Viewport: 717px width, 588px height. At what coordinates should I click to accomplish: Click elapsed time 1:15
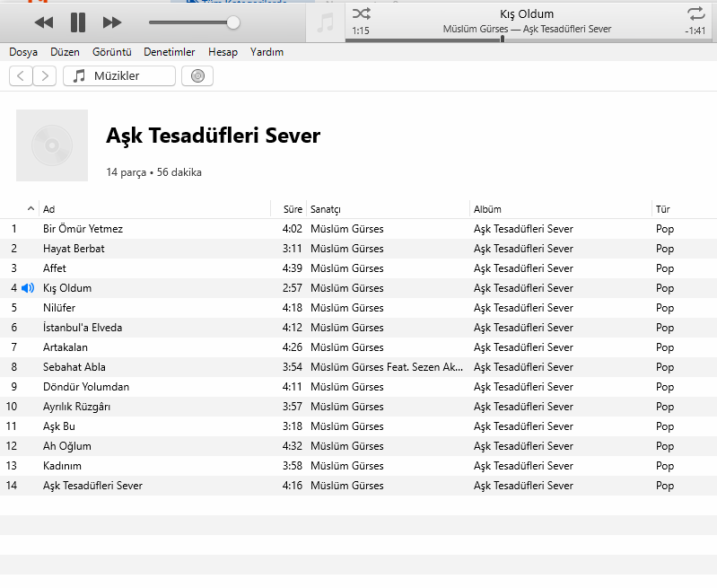point(361,31)
